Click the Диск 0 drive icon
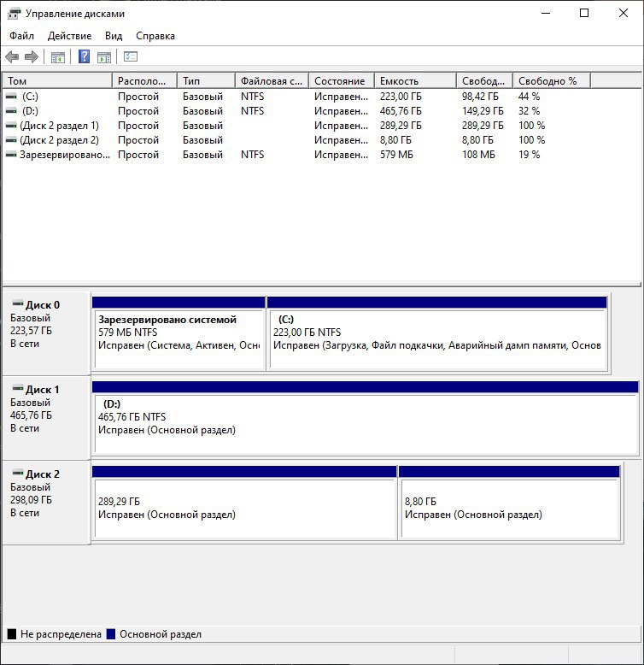The height and width of the screenshot is (665, 644). (x=18, y=303)
